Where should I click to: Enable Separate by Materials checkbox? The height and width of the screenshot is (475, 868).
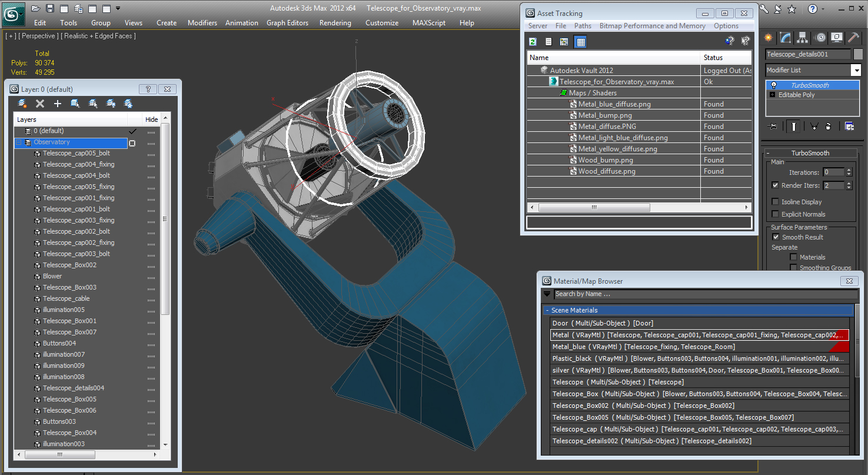pos(793,257)
